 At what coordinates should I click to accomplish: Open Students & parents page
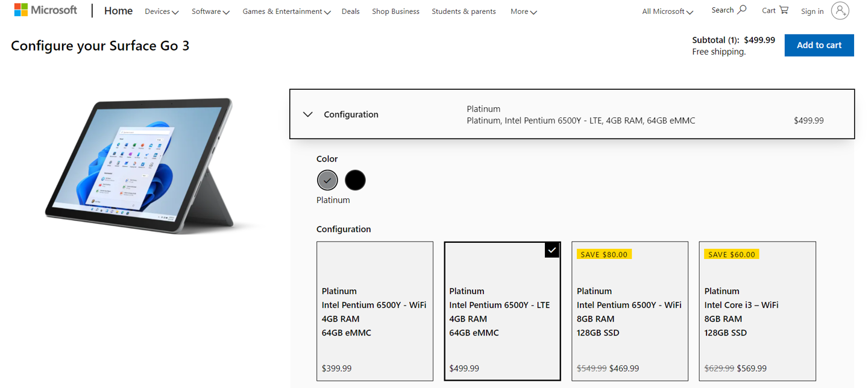464,11
